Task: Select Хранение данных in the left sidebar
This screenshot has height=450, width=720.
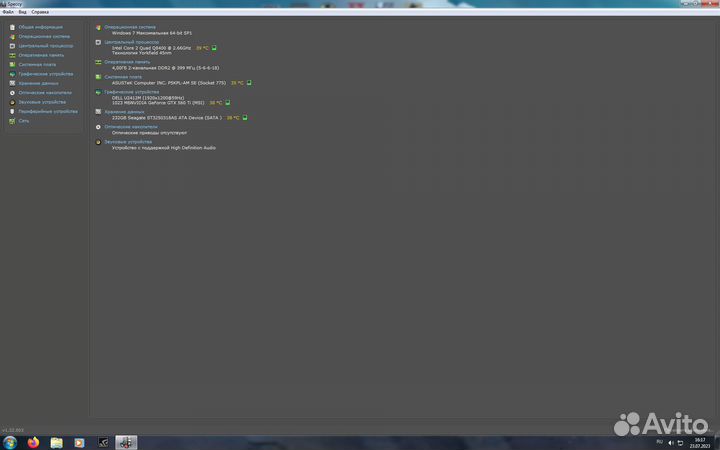Action: [38, 84]
